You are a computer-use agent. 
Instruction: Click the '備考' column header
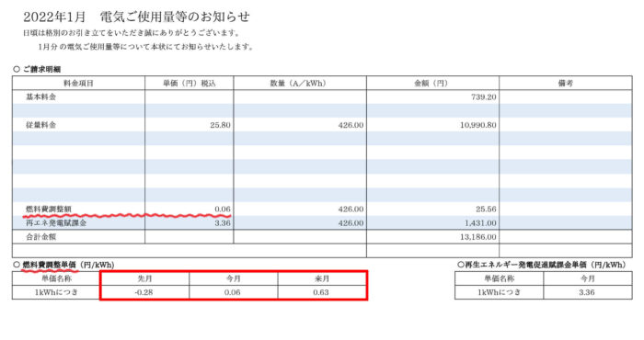566,84
